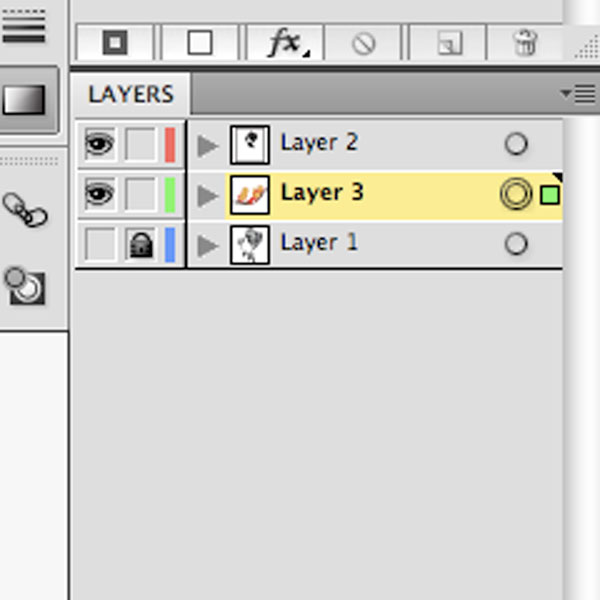Click the Add New Fill icon
The image size is (600, 600).
tap(199, 42)
